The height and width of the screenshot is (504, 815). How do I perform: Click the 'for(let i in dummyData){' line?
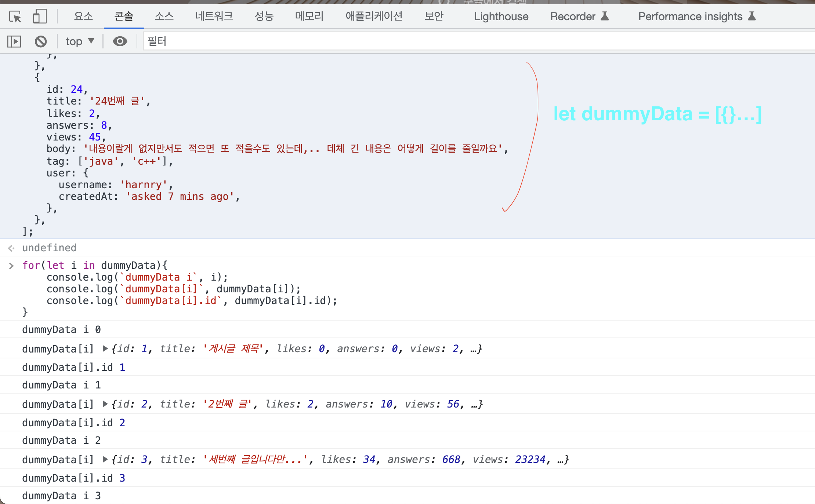[x=95, y=265]
